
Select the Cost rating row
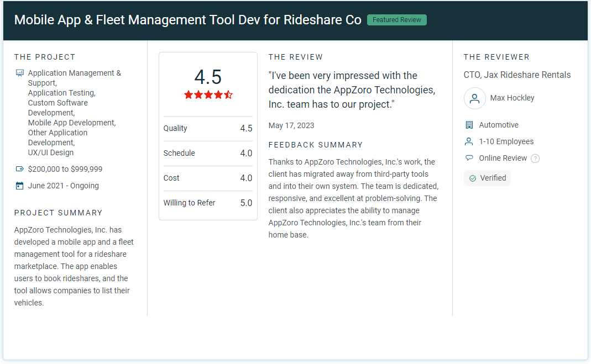pyautogui.click(x=208, y=178)
